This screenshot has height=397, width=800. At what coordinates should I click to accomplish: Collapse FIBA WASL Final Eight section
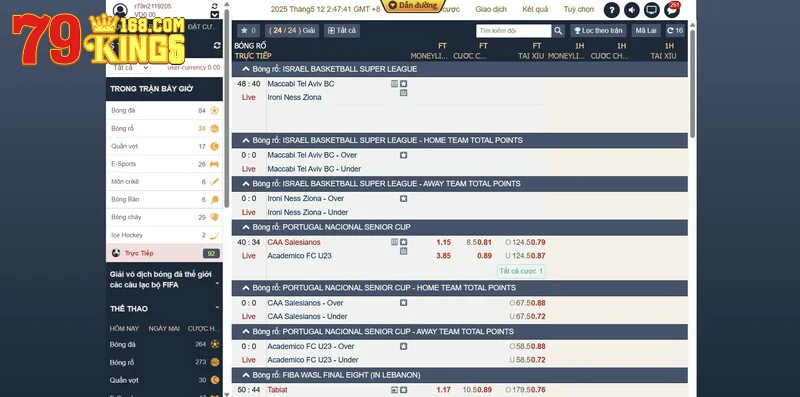click(246, 375)
